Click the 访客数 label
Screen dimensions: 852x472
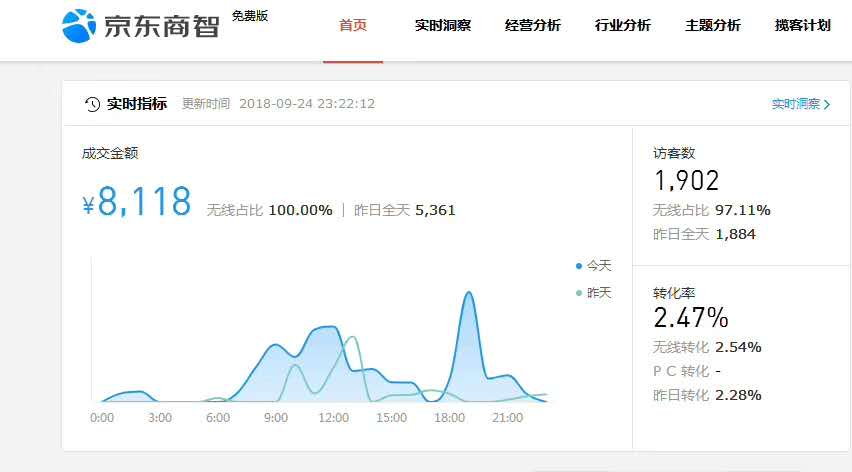pos(674,154)
